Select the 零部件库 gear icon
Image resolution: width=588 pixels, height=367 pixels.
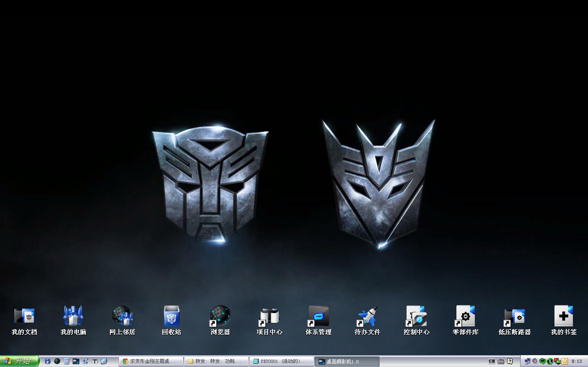[465, 316]
